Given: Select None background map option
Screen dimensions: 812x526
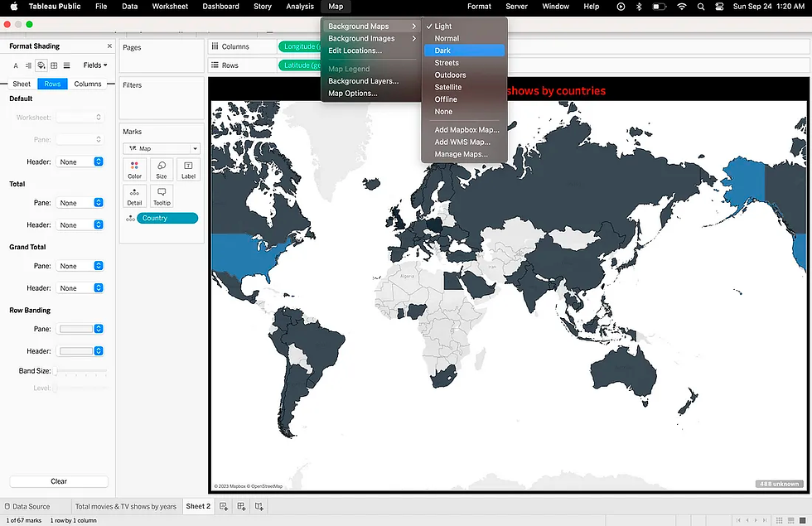Looking at the screenshot, I should [x=464, y=111].
